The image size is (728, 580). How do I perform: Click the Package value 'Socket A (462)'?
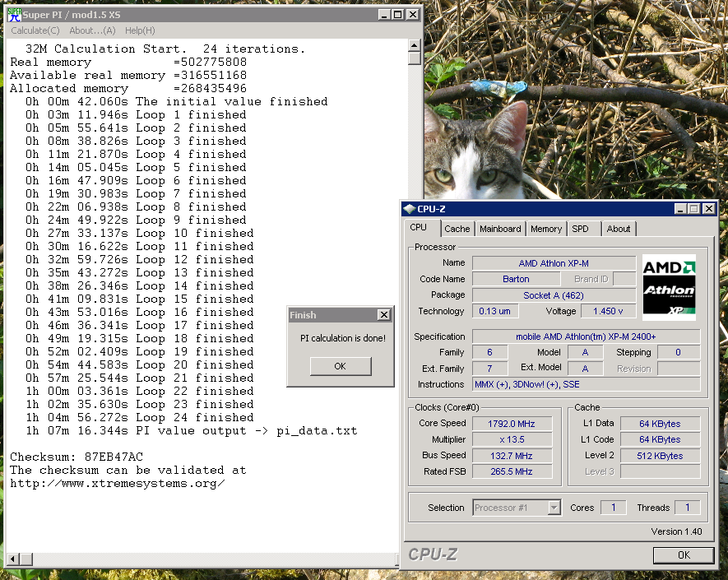554,295
